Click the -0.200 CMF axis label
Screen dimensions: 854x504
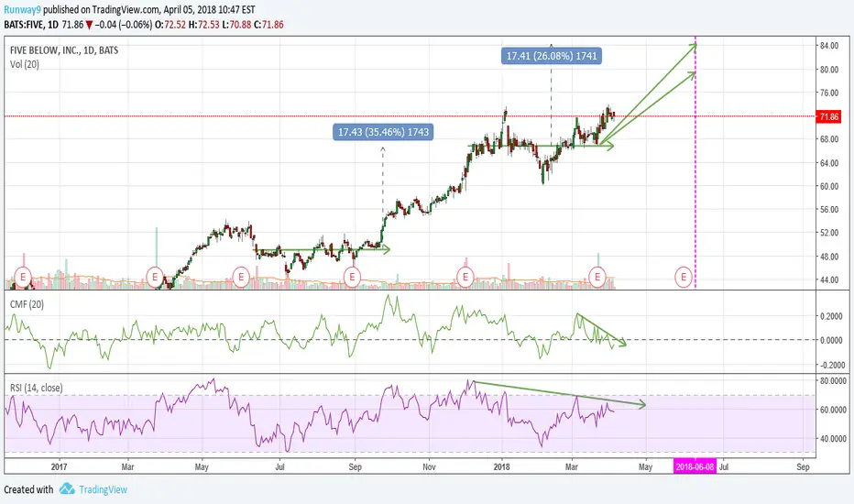831,365
